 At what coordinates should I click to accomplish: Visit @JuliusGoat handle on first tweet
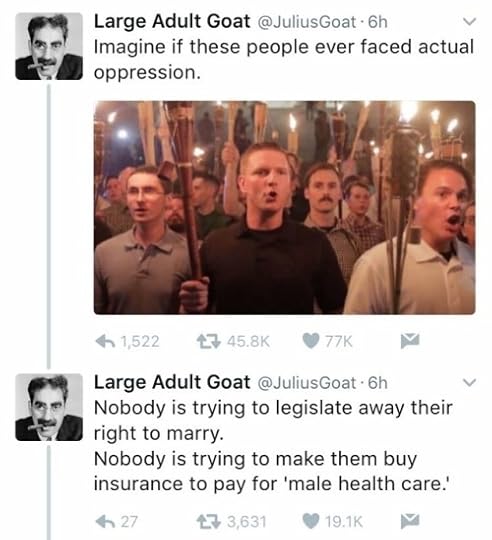tap(306, 22)
